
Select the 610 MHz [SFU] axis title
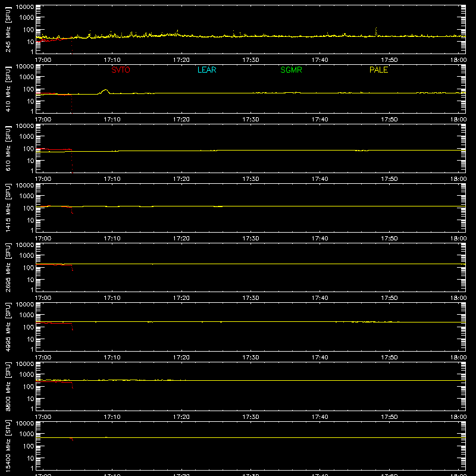[x=8, y=148]
